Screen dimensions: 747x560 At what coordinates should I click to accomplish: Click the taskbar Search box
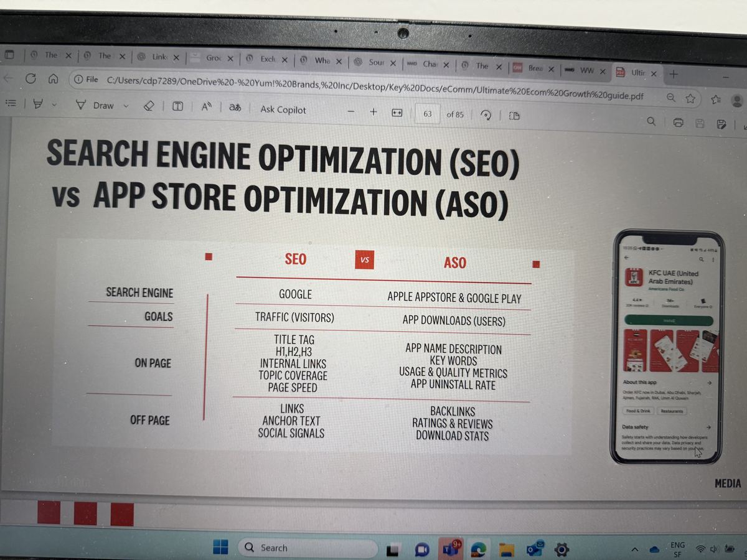[x=308, y=548]
